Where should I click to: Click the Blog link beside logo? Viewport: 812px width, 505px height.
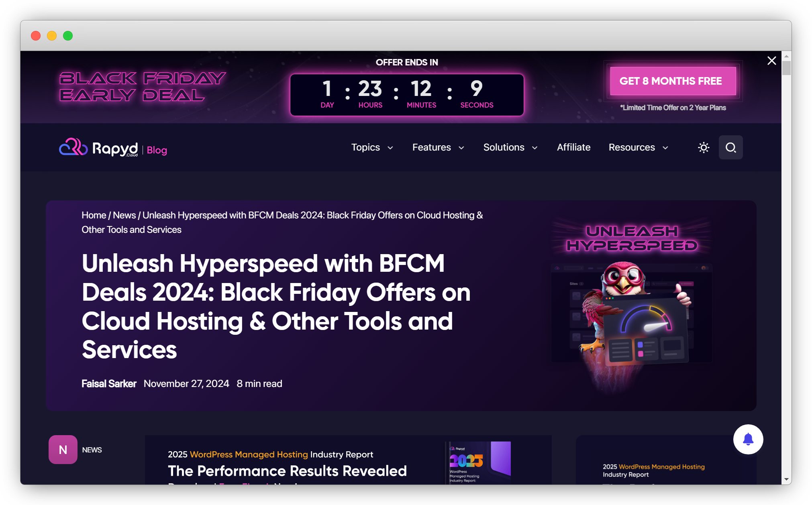(157, 150)
